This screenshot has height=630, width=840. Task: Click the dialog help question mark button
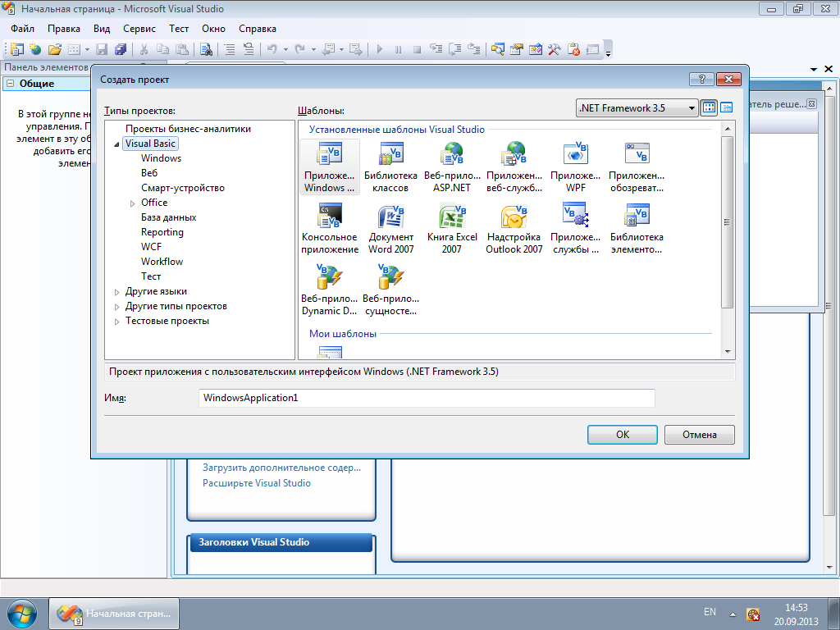click(702, 80)
